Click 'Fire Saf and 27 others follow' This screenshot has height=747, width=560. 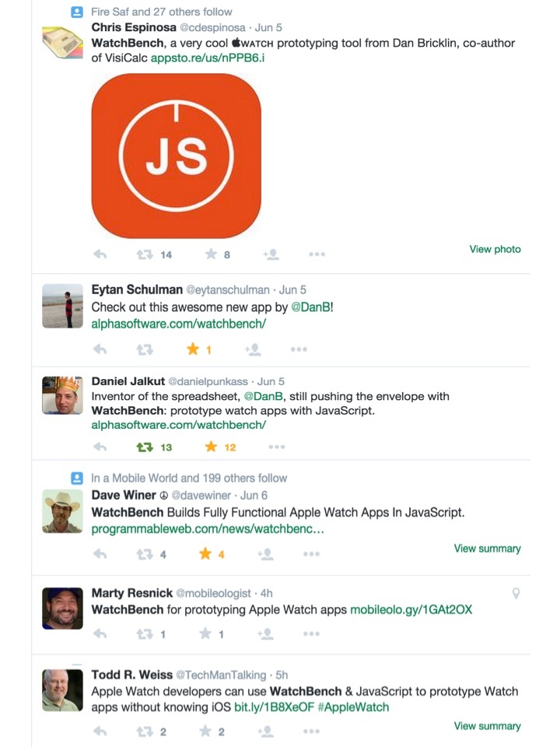tap(162, 12)
